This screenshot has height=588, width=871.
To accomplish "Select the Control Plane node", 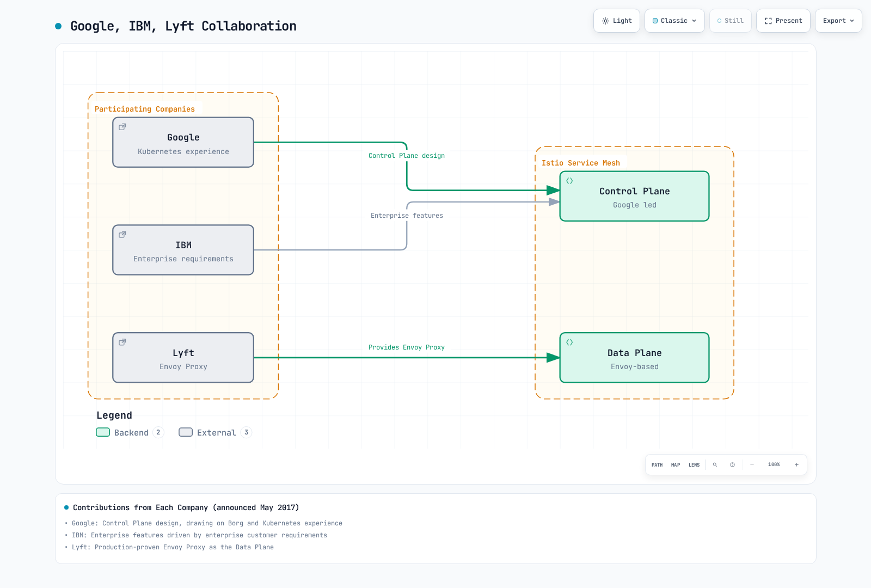I will point(635,196).
